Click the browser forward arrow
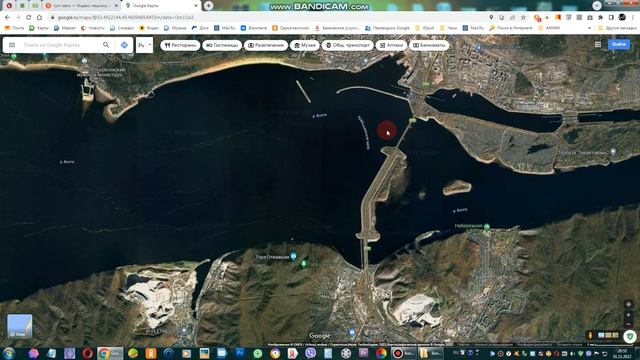Screen dimensions: 640x360 [x=18, y=18]
